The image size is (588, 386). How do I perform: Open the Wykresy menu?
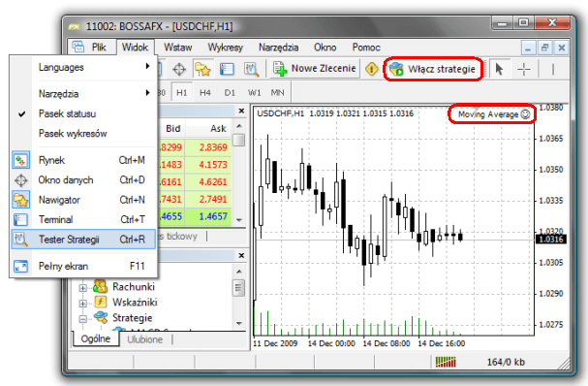click(226, 48)
